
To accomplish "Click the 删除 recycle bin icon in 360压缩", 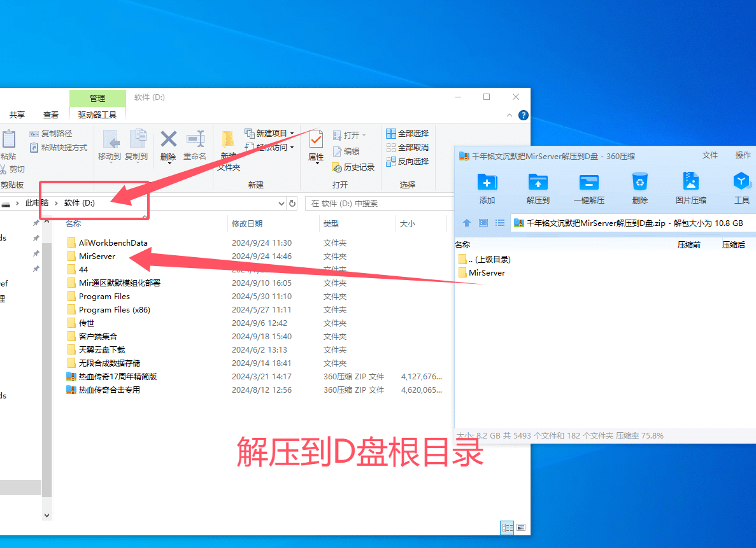I will (639, 182).
